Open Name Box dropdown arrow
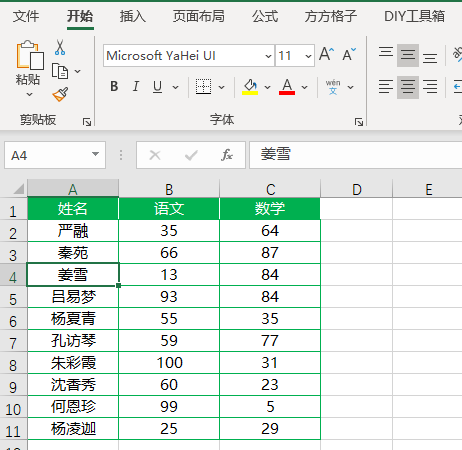This screenshot has height=450, width=462. click(x=95, y=154)
